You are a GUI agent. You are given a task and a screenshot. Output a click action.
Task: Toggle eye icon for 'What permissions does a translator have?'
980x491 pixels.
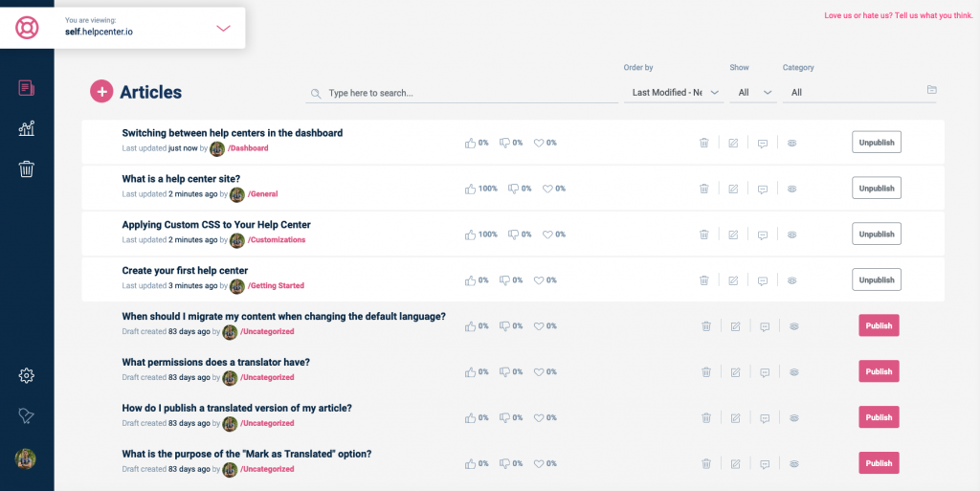(x=793, y=372)
